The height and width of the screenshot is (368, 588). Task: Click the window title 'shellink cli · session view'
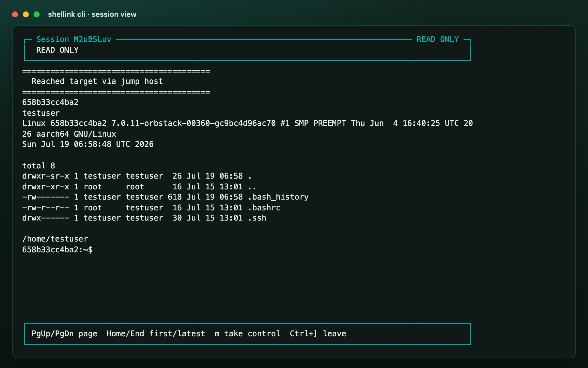point(92,14)
